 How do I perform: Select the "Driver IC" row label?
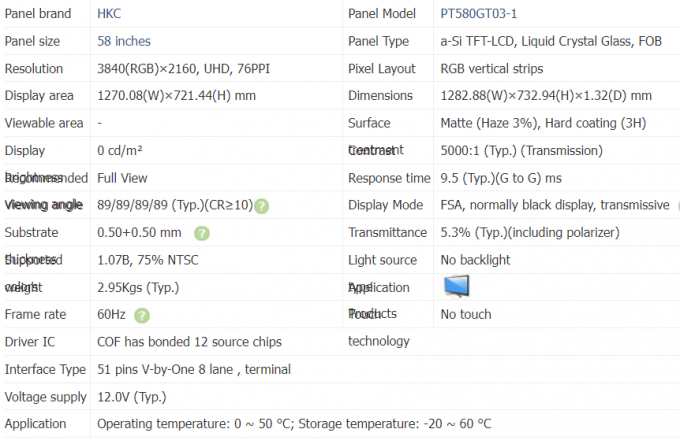click(32, 342)
